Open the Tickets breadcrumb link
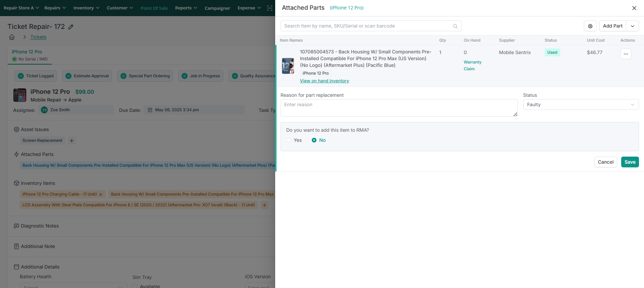 click(x=38, y=37)
